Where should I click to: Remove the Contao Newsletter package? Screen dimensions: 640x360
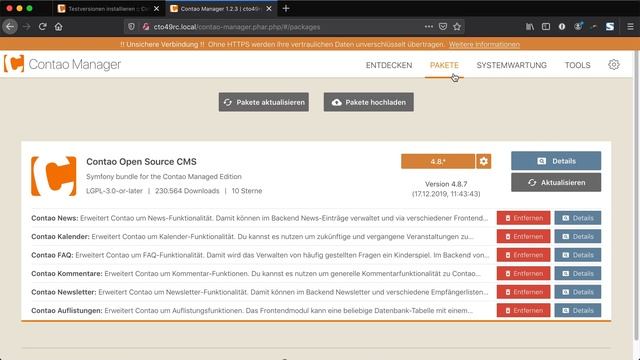[x=523, y=292]
